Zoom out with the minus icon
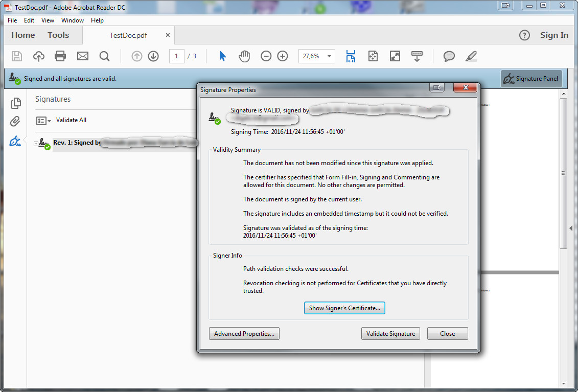This screenshot has width=578, height=392. pyautogui.click(x=266, y=56)
